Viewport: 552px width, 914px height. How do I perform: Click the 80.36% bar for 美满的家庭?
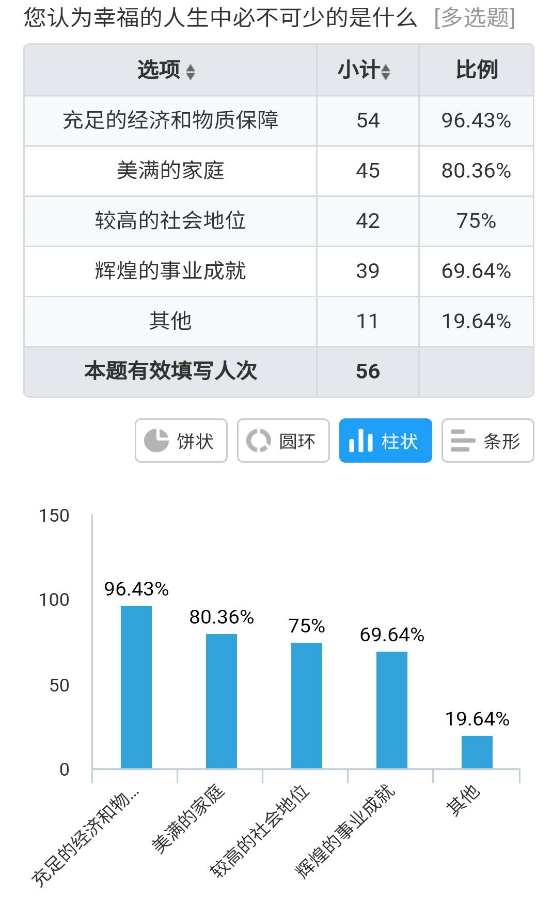221,701
